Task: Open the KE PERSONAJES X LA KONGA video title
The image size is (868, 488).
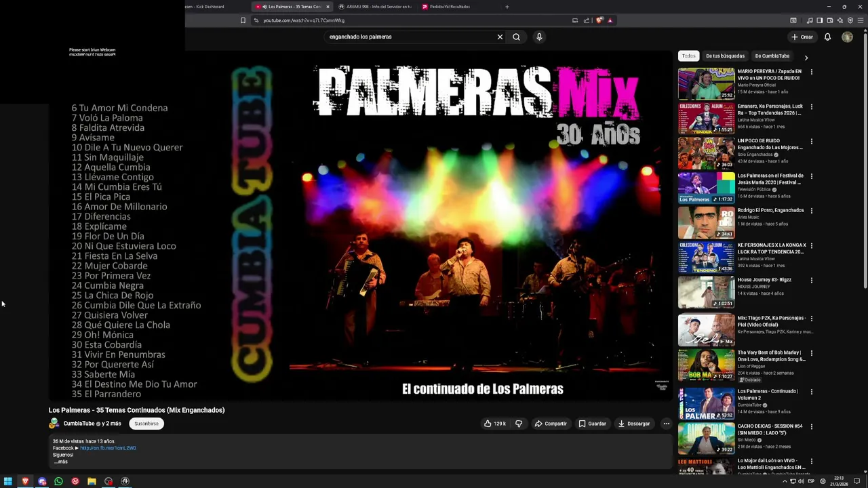Action: coord(770,248)
